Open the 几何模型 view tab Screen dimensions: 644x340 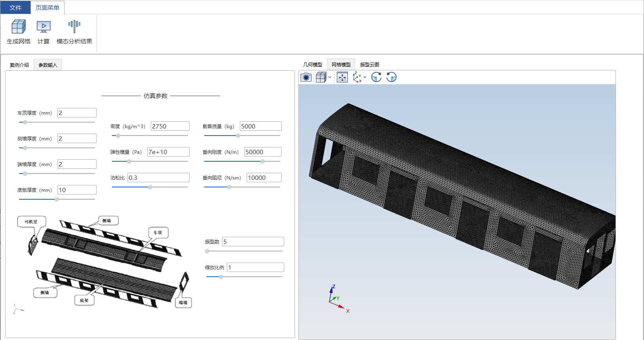point(313,64)
